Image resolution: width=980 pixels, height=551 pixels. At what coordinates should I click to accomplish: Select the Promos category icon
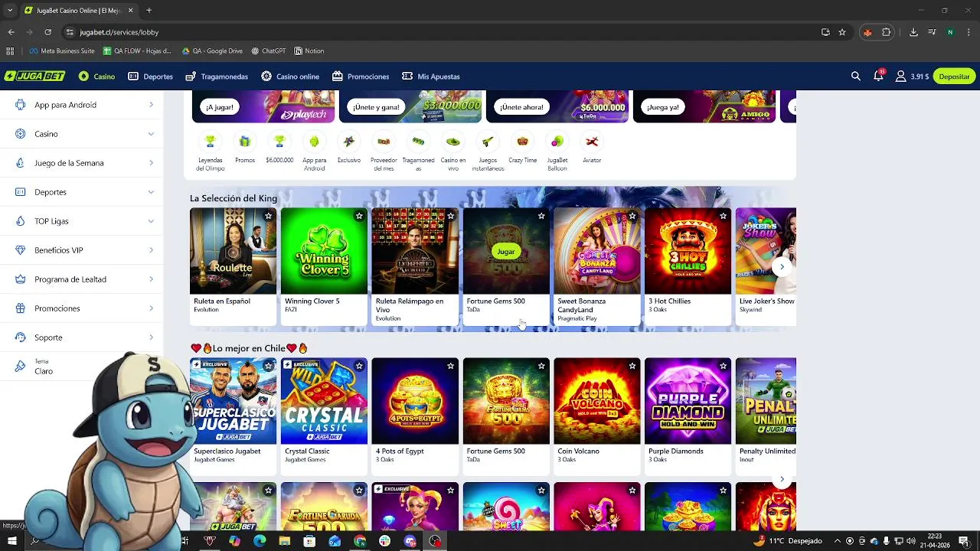pos(245,142)
